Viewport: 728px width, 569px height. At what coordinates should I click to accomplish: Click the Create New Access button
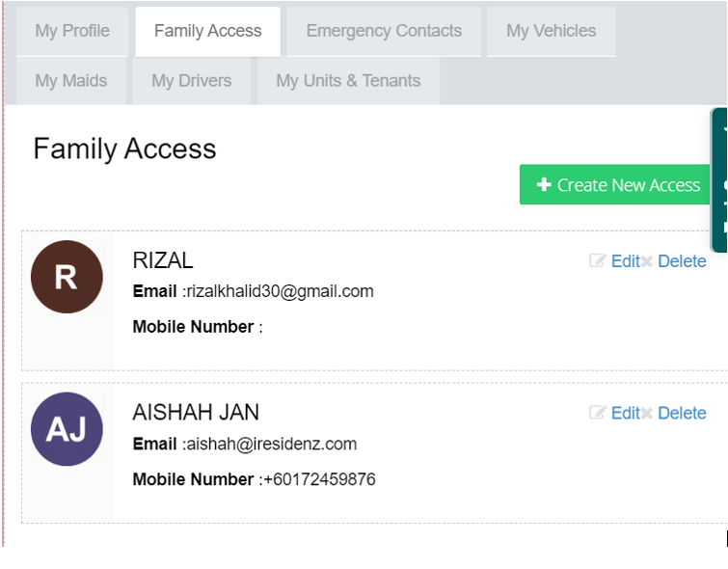click(615, 184)
